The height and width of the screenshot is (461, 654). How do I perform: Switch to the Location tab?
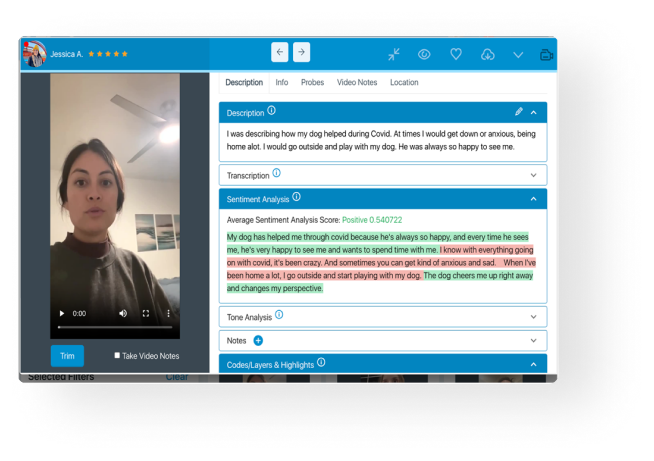click(404, 83)
